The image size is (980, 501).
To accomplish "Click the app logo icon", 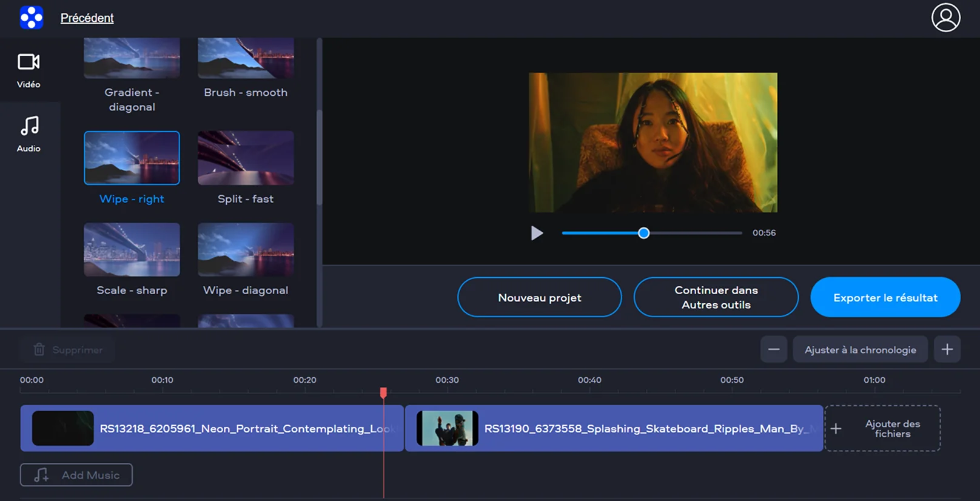I will click(x=31, y=18).
